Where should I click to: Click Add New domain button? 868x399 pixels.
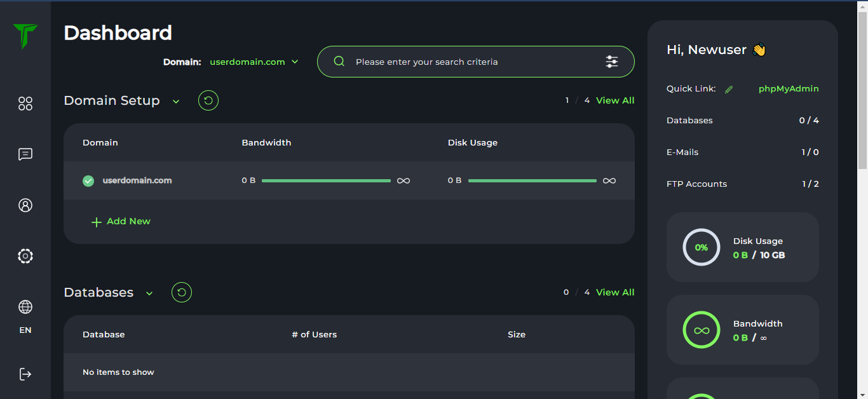121,222
